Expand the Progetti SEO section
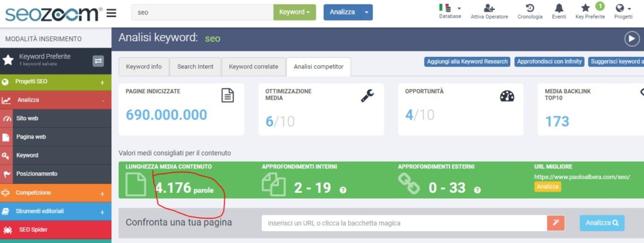644x243 pixels. pyautogui.click(x=103, y=83)
